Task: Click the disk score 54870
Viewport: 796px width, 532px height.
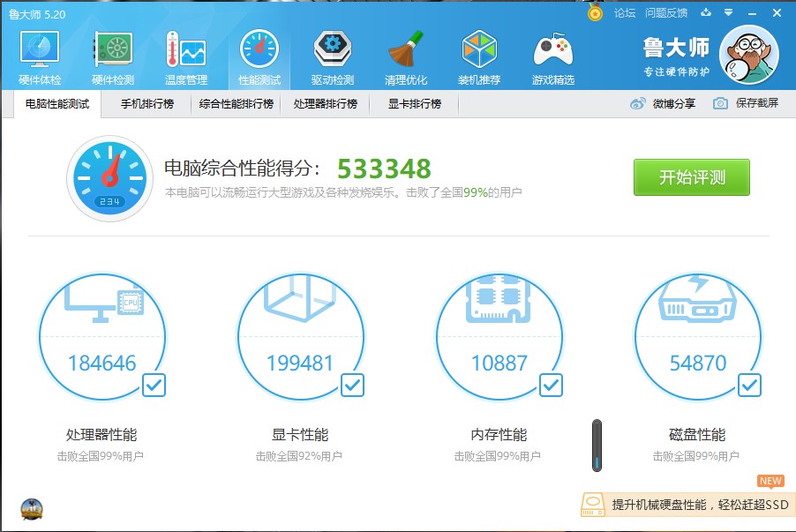Action: click(x=698, y=363)
